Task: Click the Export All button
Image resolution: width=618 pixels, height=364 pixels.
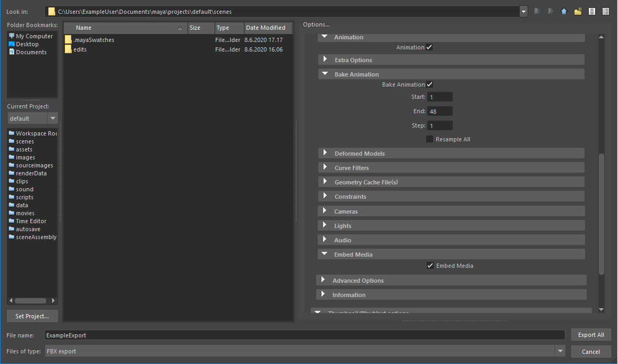Action: 591,335
